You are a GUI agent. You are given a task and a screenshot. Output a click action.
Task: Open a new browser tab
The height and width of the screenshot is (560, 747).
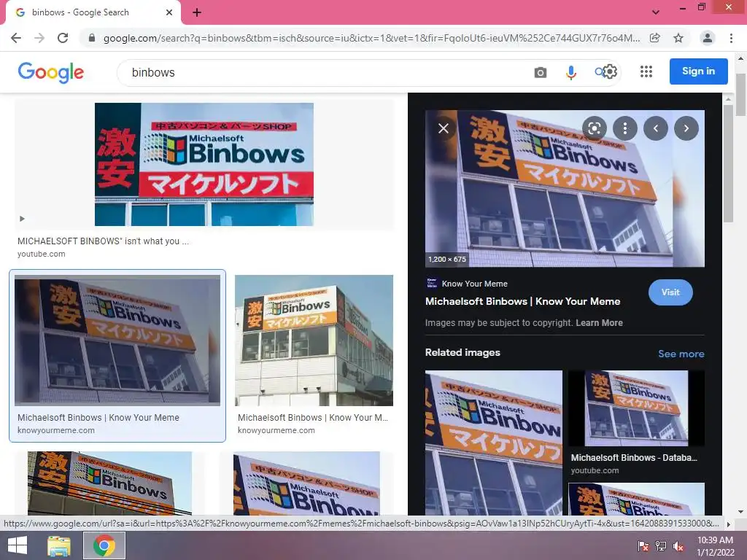[x=197, y=12]
